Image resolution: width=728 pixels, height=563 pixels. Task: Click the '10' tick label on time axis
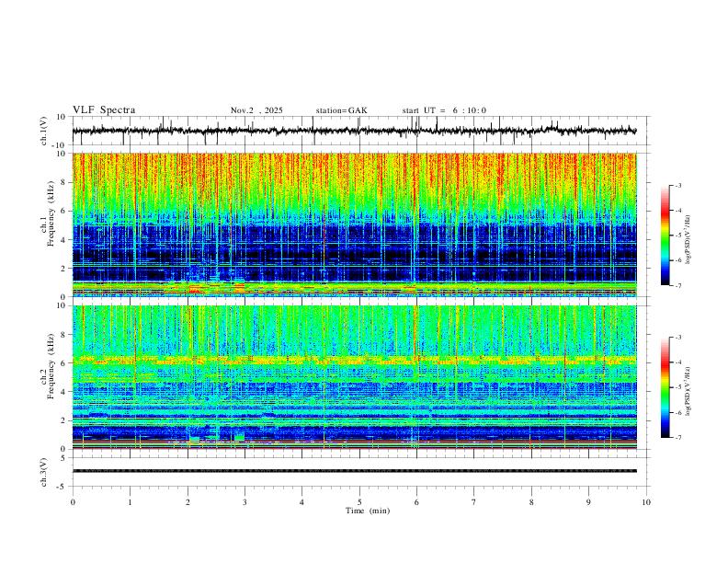pyautogui.click(x=646, y=502)
